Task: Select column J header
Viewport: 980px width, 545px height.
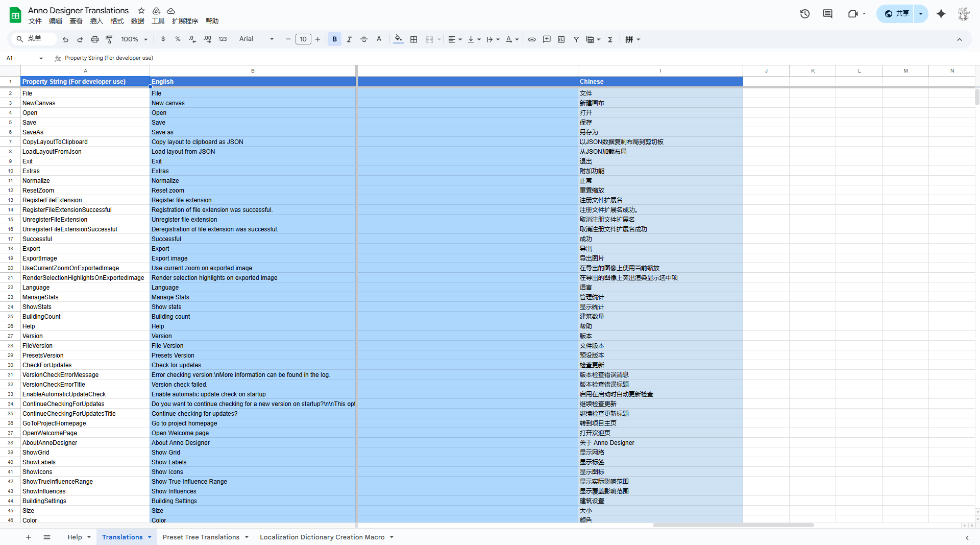Action: coord(766,71)
